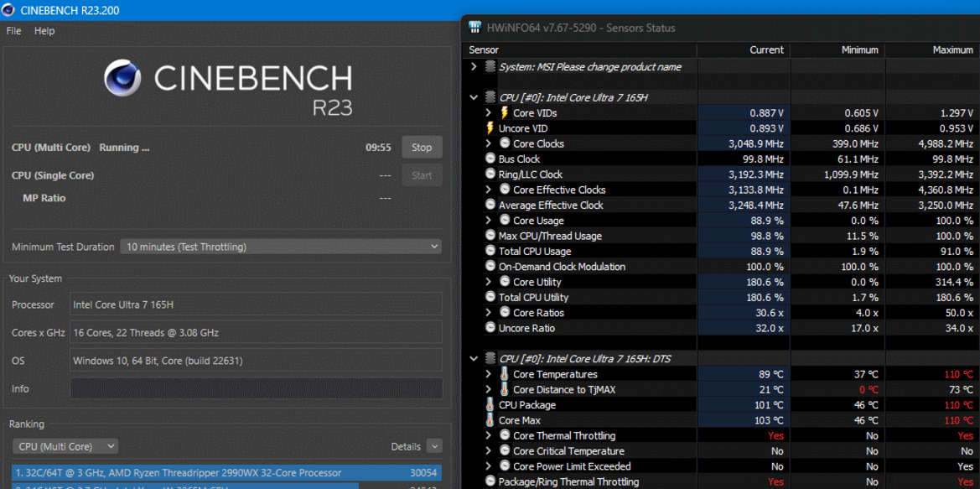Click the Processor field showing Intel Core Ultra 7 165H
Screen dimensions: 980x489
(x=257, y=304)
